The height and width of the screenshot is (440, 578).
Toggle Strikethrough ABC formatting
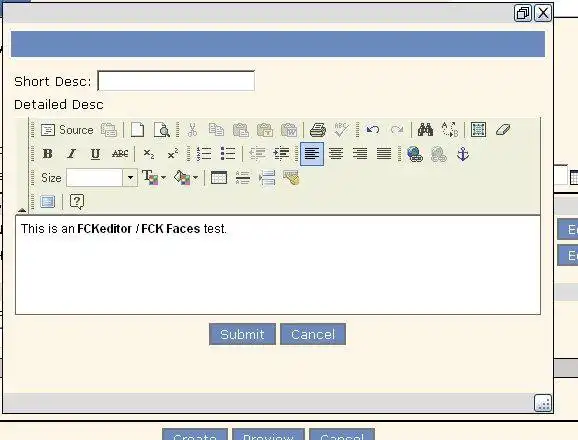(x=120, y=154)
